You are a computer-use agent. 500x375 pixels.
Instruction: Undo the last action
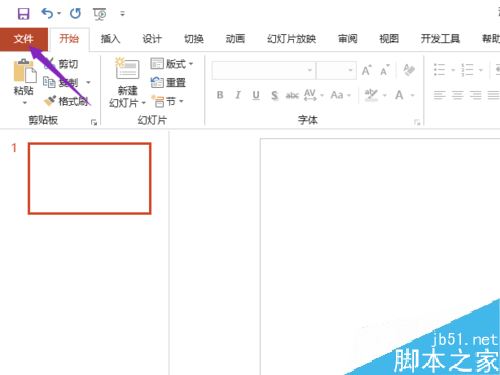point(47,14)
